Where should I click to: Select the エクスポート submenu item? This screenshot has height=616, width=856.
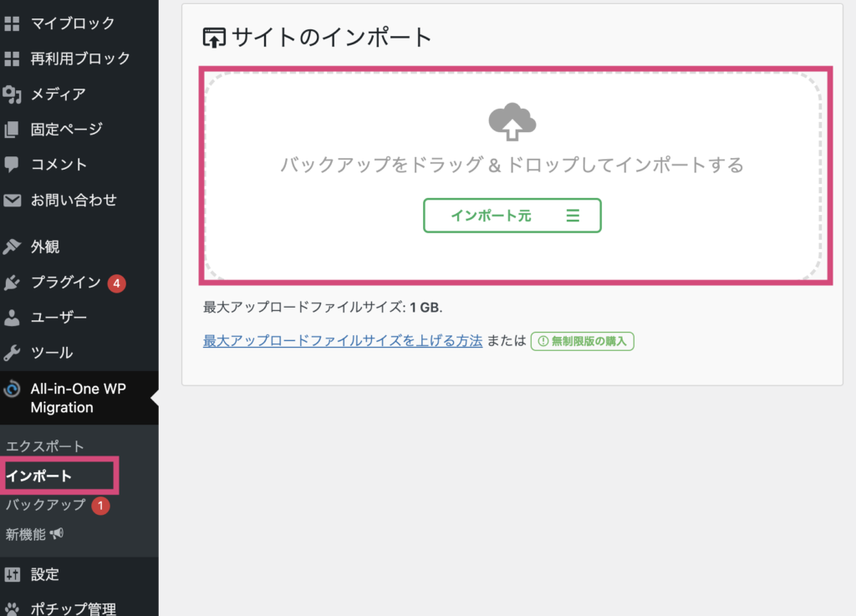[x=45, y=446]
